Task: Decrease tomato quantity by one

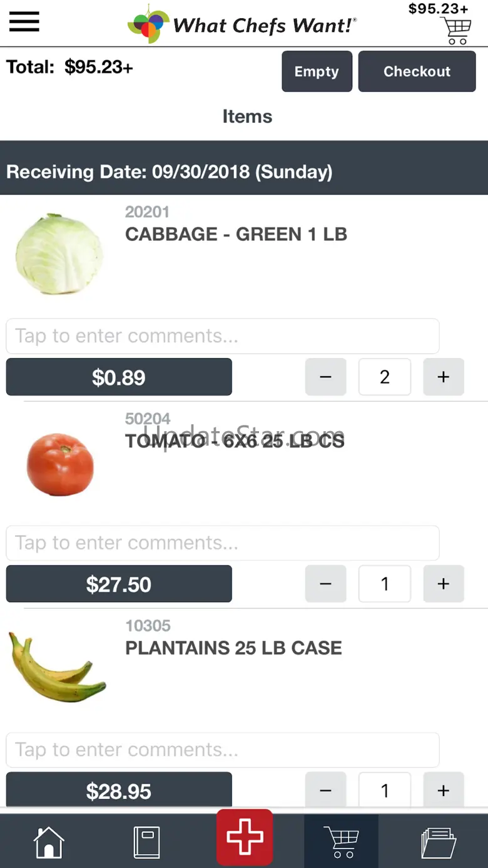Action: click(x=325, y=584)
